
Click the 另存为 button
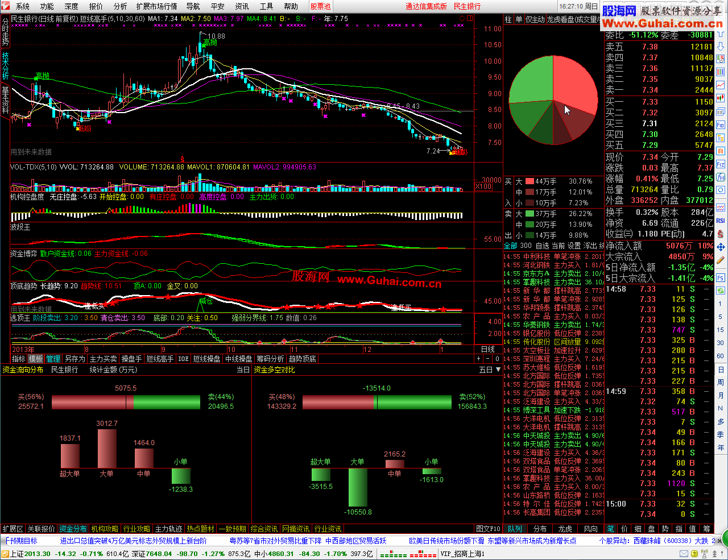click(x=75, y=359)
